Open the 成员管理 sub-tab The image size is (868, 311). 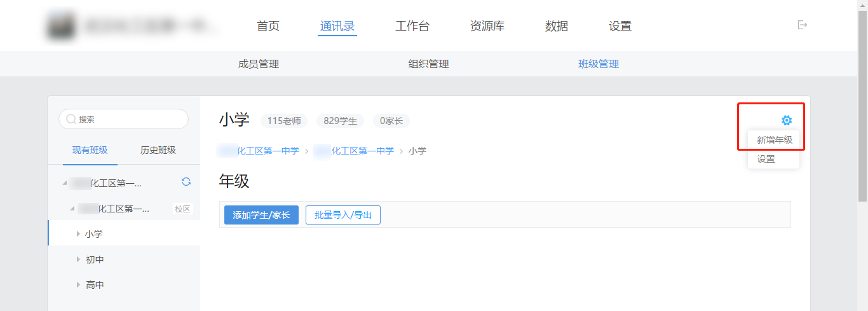(x=259, y=64)
